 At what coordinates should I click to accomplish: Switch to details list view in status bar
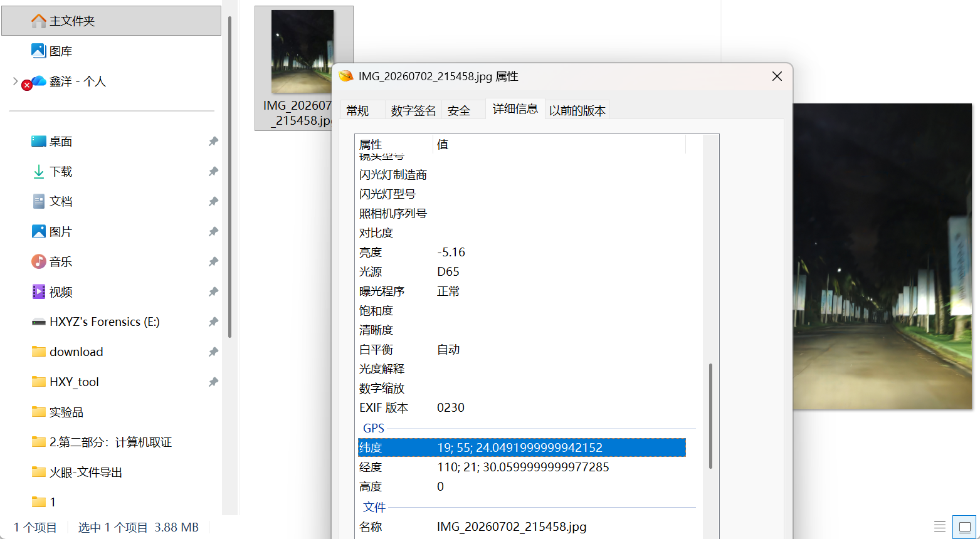940,527
